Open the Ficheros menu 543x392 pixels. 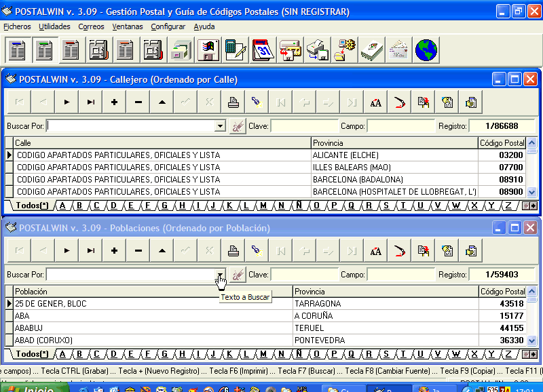tap(18, 26)
